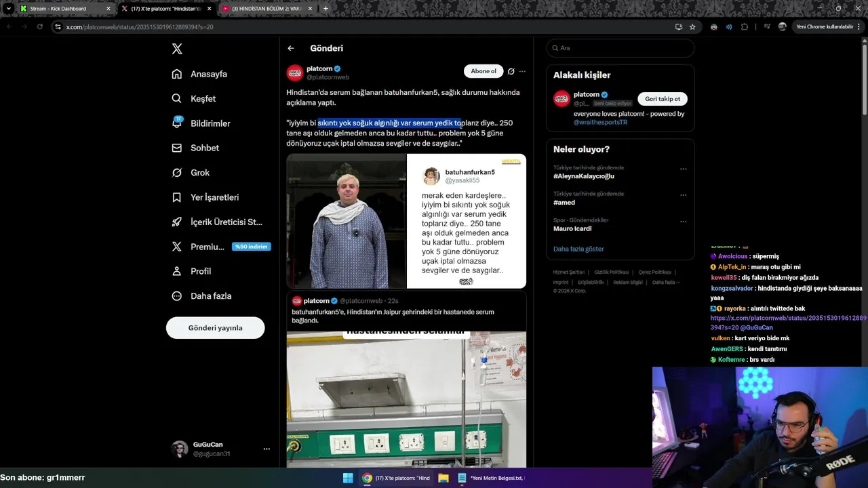This screenshot has height=488, width=868.
Task: Open the x.com link in rayorka's chat message
Action: (x=789, y=323)
